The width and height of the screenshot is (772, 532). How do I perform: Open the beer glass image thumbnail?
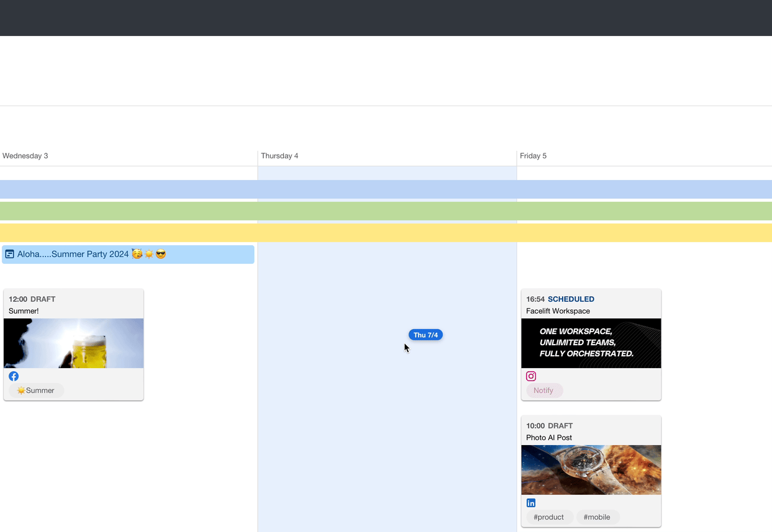tap(73, 343)
